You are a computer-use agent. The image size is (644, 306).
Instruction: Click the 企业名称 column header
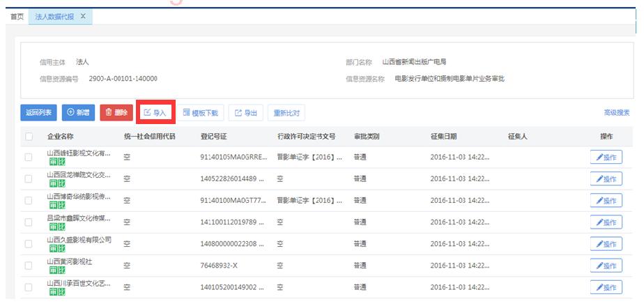pos(60,137)
